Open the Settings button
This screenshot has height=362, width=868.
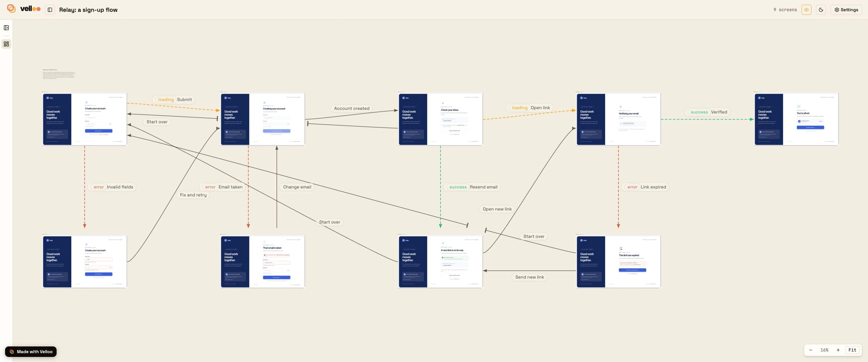pyautogui.click(x=846, y=10)
